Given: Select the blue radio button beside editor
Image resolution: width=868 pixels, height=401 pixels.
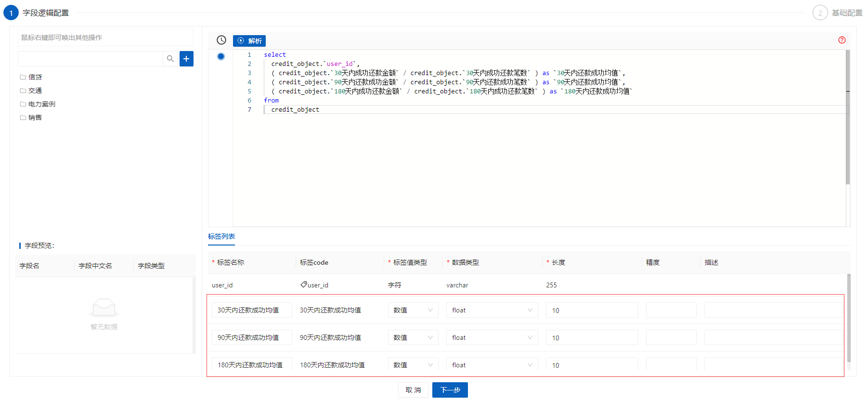Looking at the screenshot, I should click(221, 56).
